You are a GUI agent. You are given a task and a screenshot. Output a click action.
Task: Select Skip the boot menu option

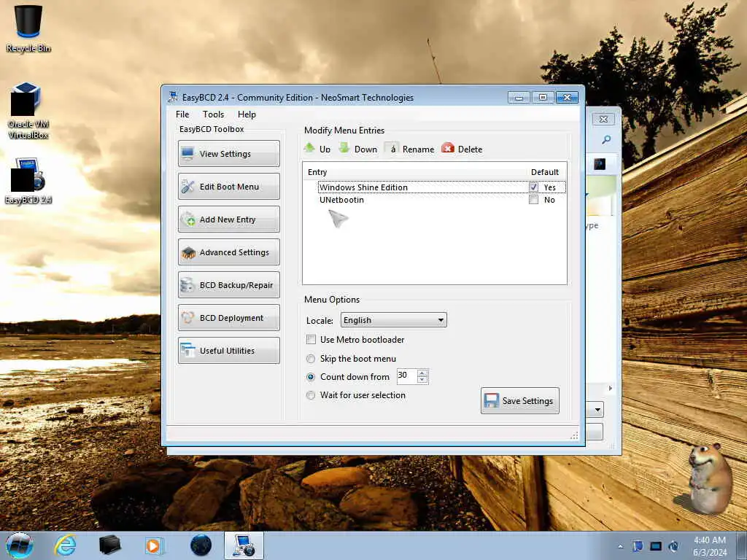click(311, 359)
